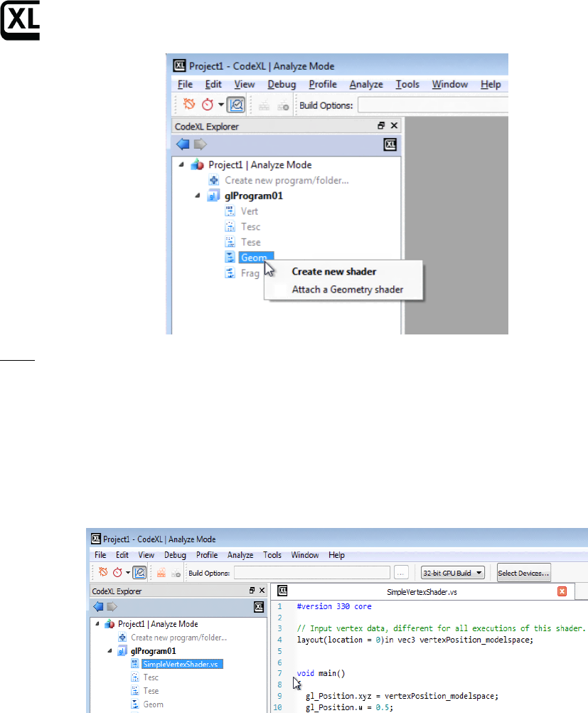
Task: Open File menu in upper window
Action: (x=185, y=85)
